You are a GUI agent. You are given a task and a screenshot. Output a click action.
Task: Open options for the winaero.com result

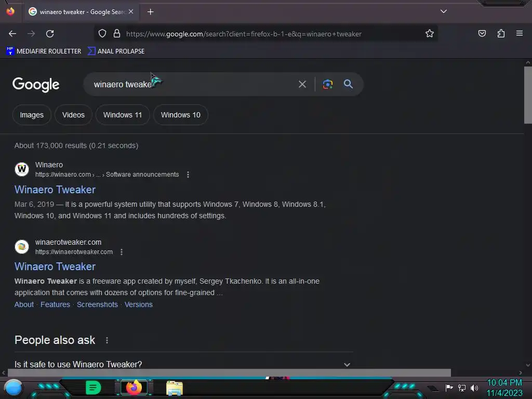pos(188,175)
